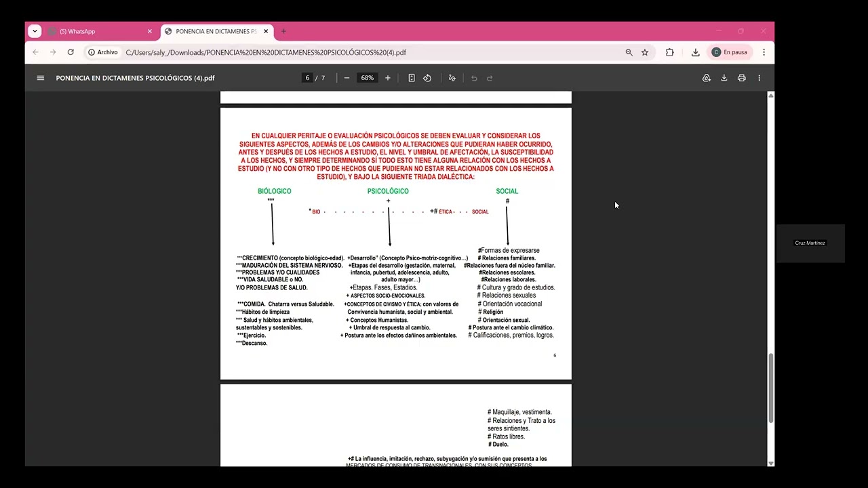Viewport: 868px width, 488px height.
Task: Rotate the PDF counterclockwise
Action: [x=427, y=78]
